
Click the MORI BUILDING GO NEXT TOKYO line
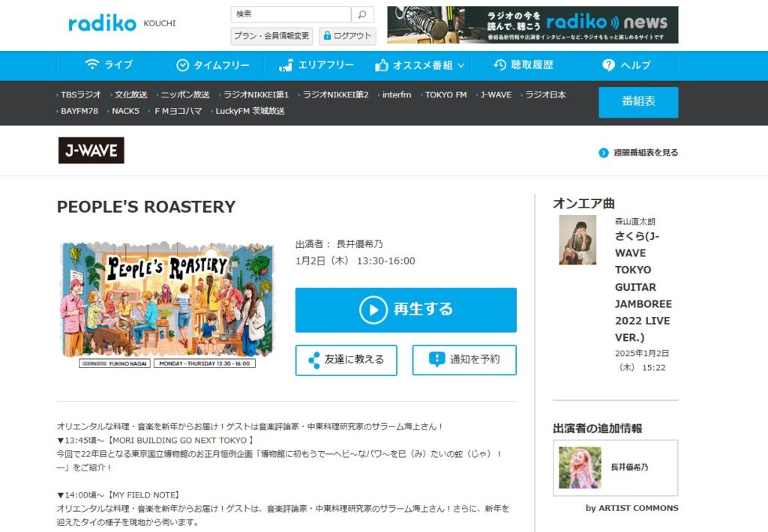pos(155,441)
